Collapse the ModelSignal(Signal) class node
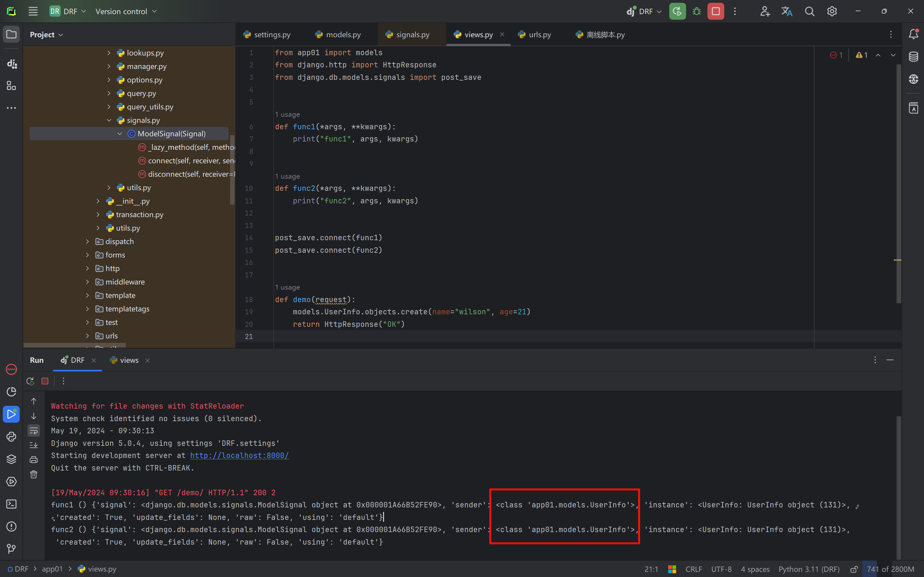 pyautogui.click(x=119, y=134)
